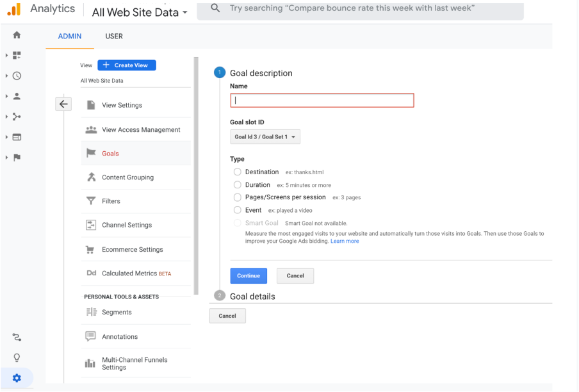Open the Audience person icon in sidebar
The height and width of the screenshot is (392, 579).
click(17, 96)
